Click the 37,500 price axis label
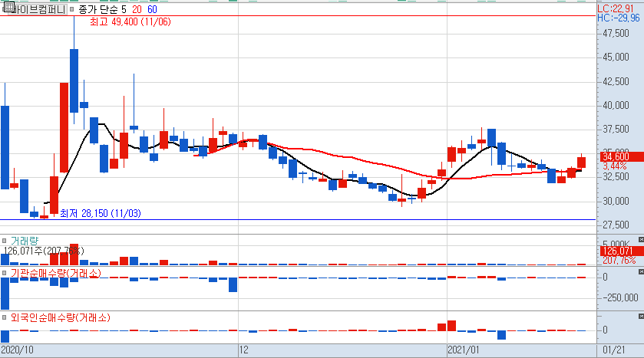The height and width of the screenshot is (358, 644). coord(616,130)
